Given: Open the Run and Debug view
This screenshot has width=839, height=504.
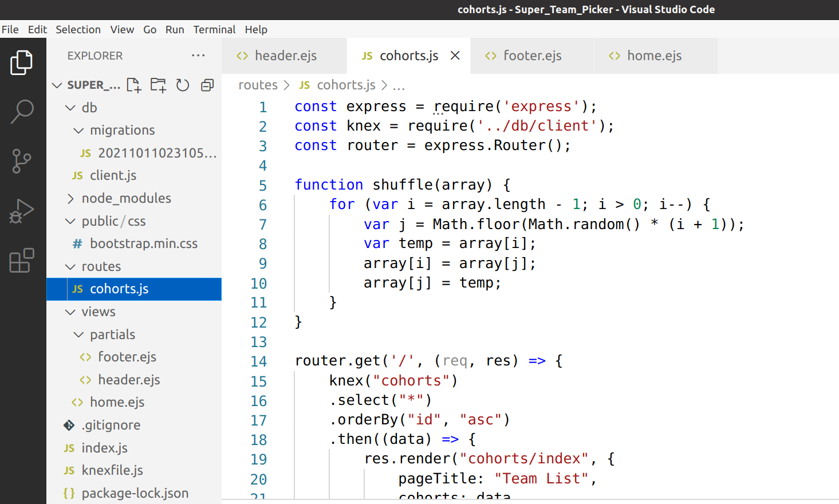Looking at the screenshot, I should pos(21,211).
